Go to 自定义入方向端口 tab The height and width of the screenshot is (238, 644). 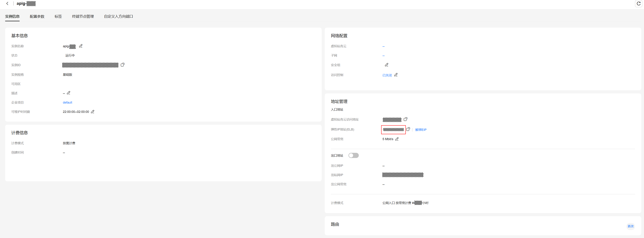(118, 16)
